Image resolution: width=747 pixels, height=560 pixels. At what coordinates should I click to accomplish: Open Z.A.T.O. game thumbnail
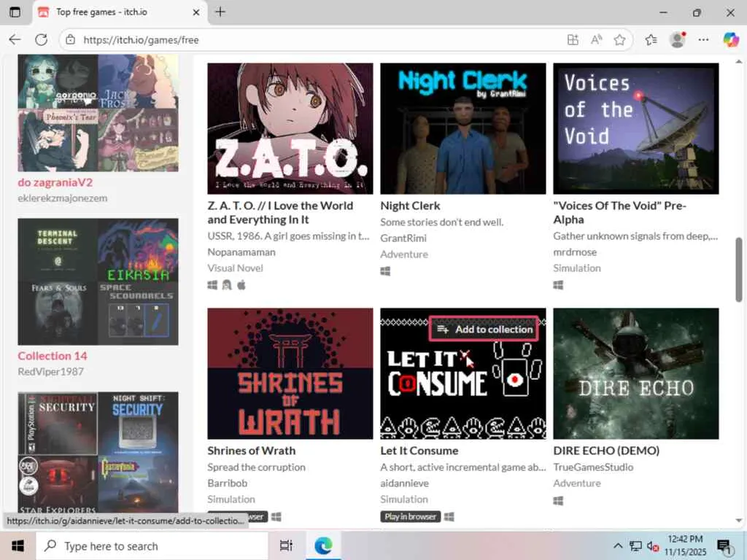click(x=290, y=128)
